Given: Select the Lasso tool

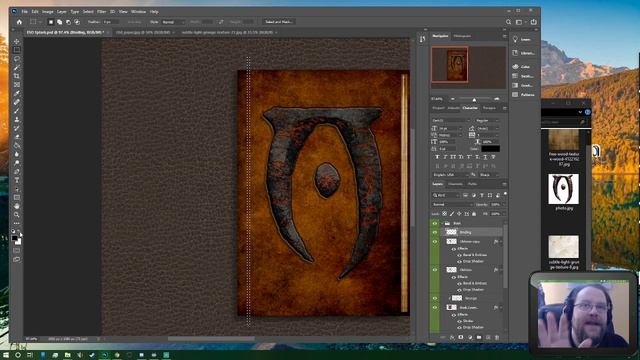Looking at the screenshot, I should (16, 59).
